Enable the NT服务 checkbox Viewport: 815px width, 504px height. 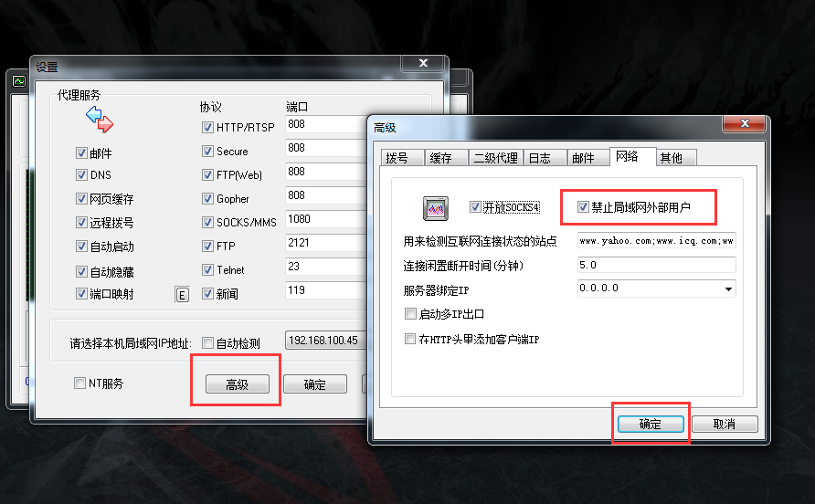79,383
